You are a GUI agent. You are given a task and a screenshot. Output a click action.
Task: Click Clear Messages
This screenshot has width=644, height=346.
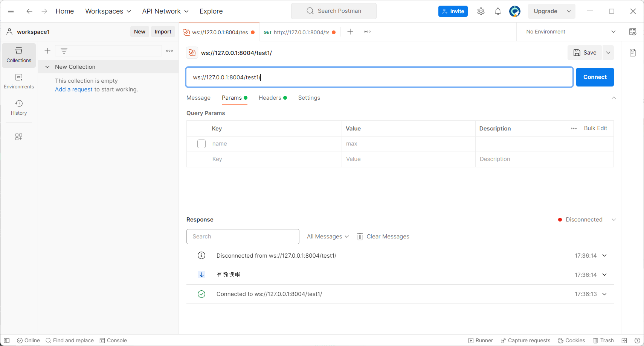[x=383, y=237]
